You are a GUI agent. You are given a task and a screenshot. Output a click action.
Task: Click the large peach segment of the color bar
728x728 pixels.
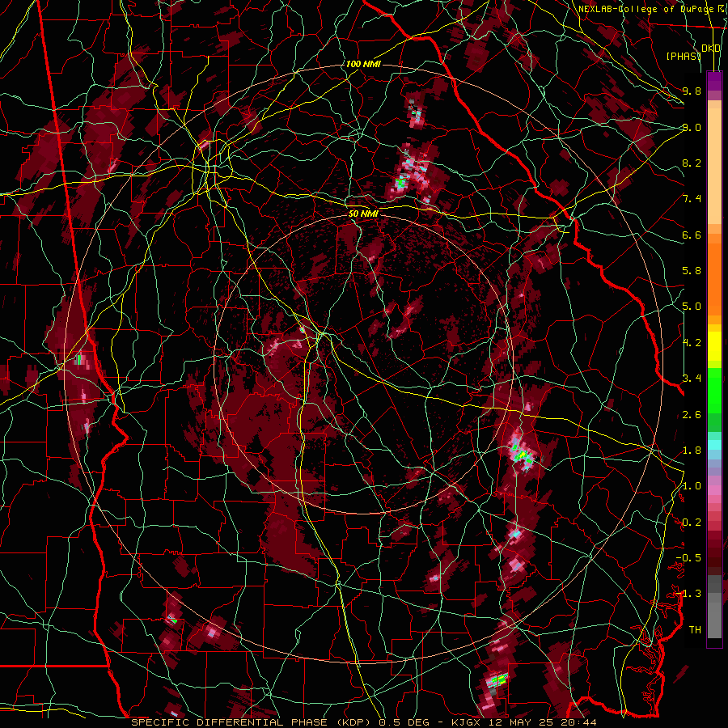pyautogui.click(x=714, y=166)
